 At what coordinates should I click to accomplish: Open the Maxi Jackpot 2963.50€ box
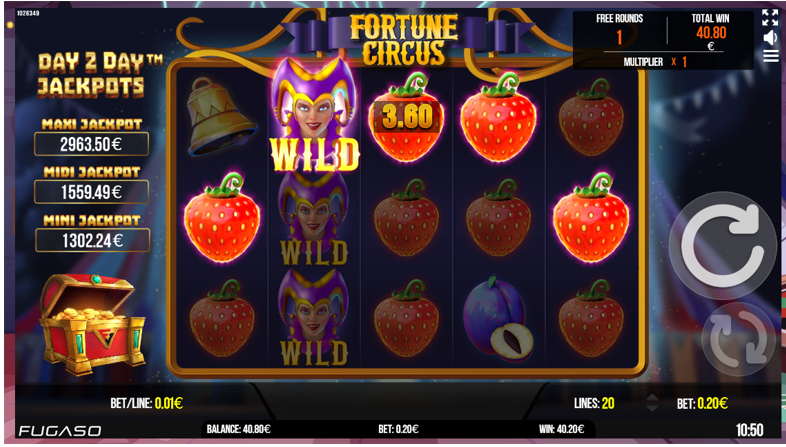coord(91,144)
